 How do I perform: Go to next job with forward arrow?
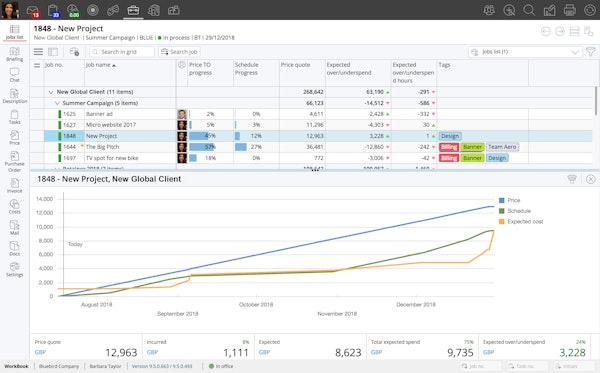tap(560, 31)
